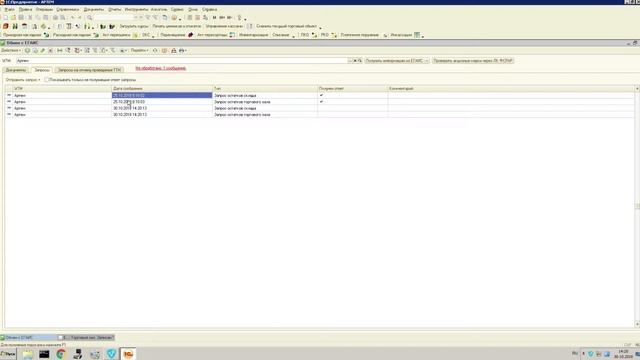This screenshot has height=360, width=640.
Task: Click the answer checkmark in the first row
Action: pos(321,96)
